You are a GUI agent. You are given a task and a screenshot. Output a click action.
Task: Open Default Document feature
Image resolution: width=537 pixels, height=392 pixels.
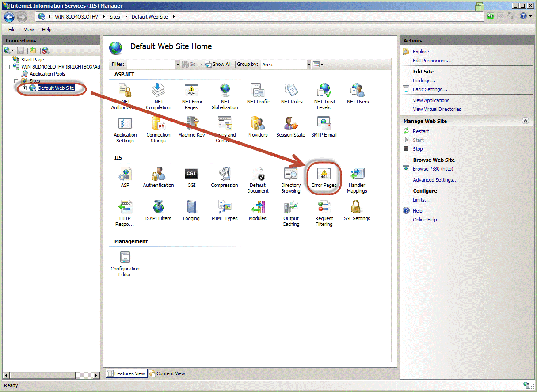pos(258,180)
